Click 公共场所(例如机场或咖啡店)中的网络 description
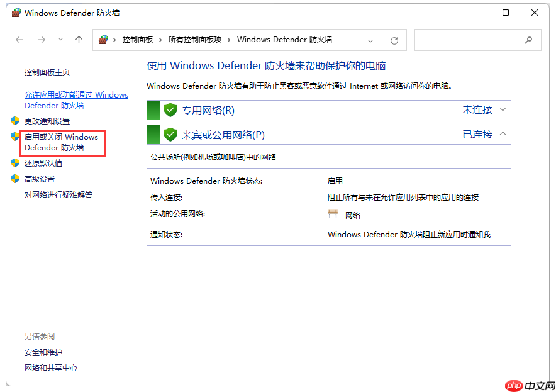This screenshot has width=556, height=392. coord(213,157)
